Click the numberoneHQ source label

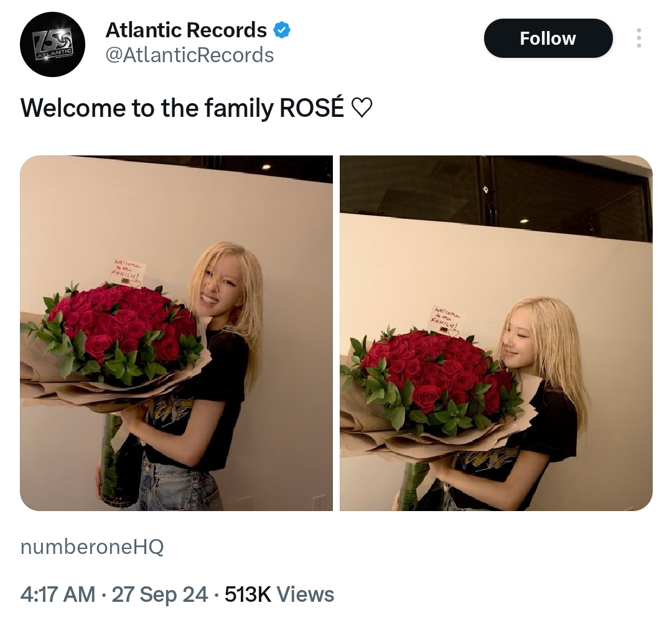click(x=91, y=547)
